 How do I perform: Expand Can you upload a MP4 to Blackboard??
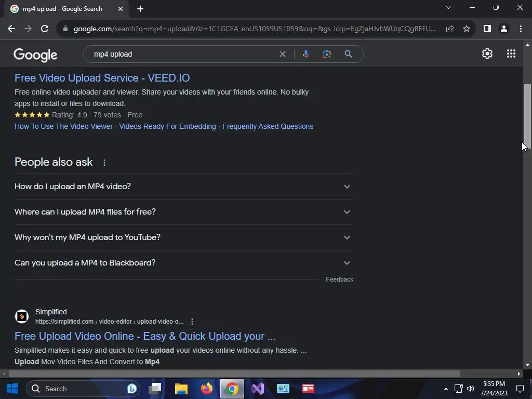(x=184, y=263)
